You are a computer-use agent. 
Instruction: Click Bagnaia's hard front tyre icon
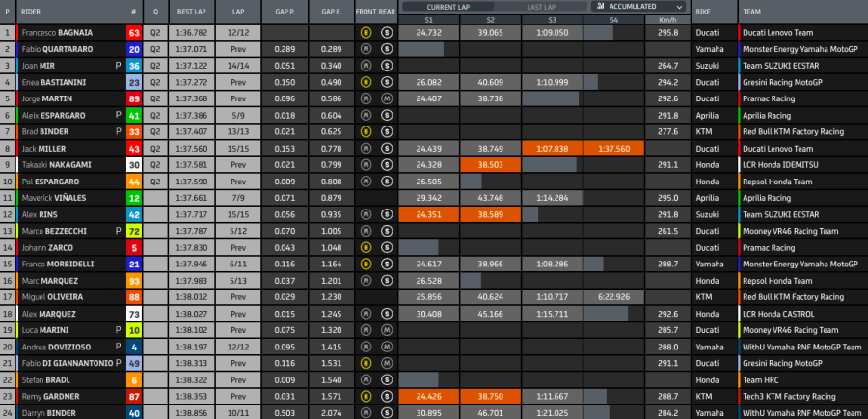click(x=366, y=32)
